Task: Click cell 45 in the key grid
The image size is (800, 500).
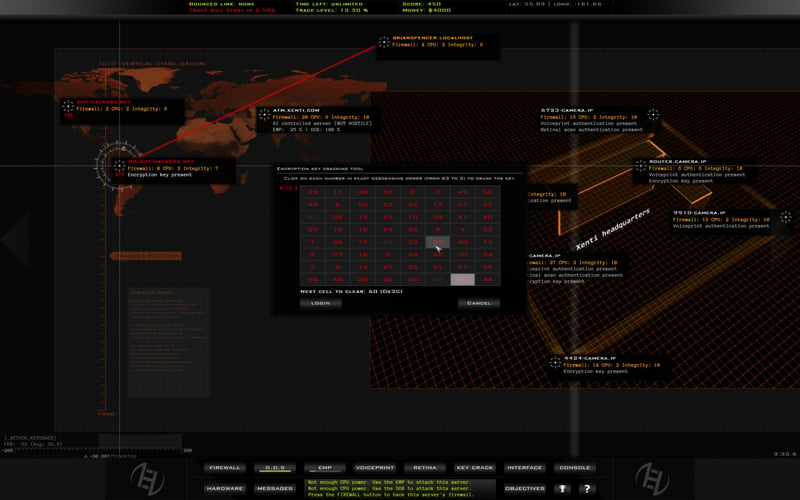Action: pyautogui.click(x=463, y=192)
